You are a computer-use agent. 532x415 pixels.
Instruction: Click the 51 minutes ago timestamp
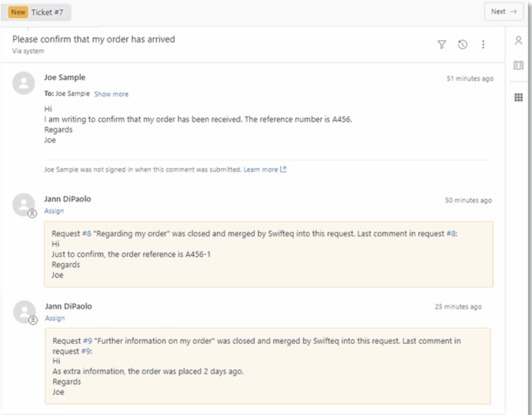pos(470,79)
